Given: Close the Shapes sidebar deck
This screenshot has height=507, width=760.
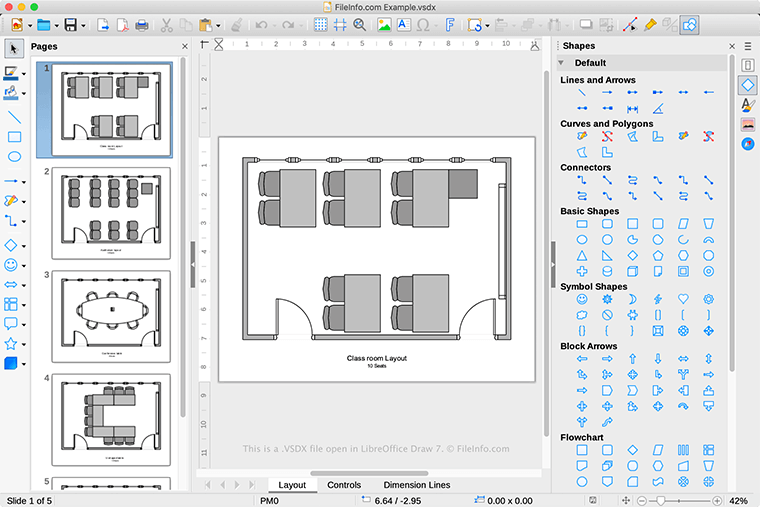Looking at the screenshot, I should click(732, 46).
